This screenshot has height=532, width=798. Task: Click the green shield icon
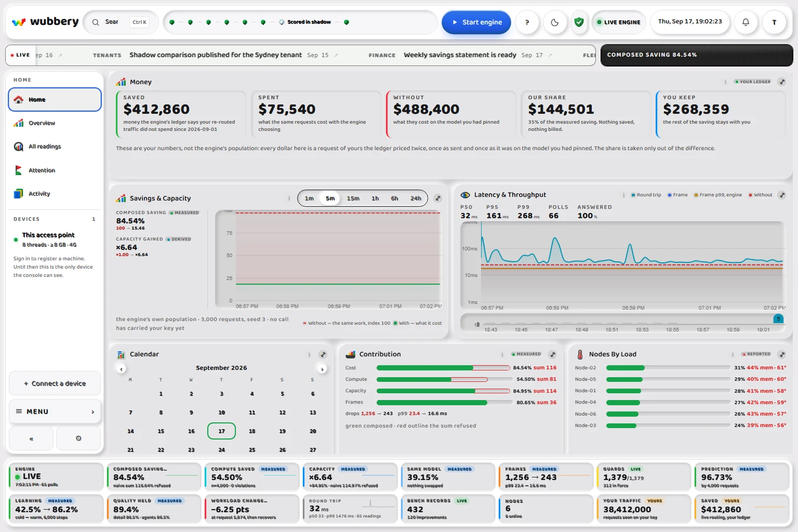coord(579,22)
